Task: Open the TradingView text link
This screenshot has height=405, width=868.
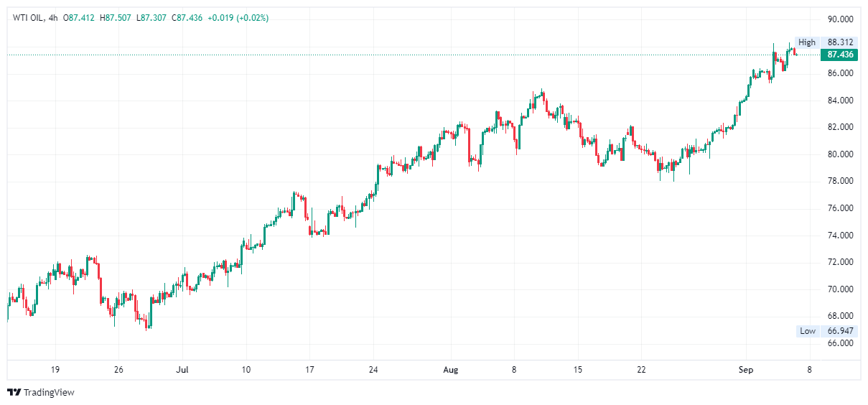Action: [48, 392]
